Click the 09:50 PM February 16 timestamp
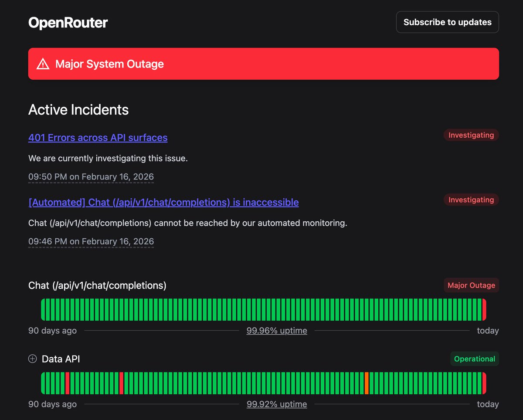 click(91, 177)
